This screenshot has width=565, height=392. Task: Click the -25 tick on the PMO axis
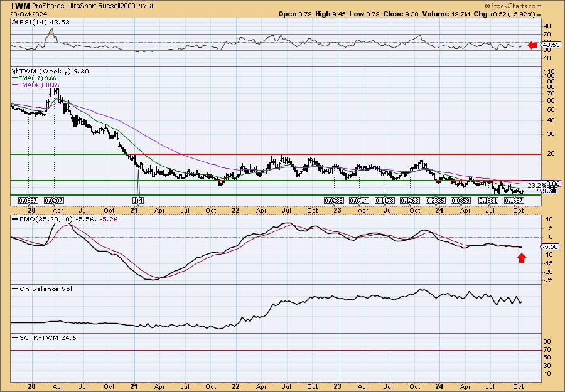click(x=548, y=281)
